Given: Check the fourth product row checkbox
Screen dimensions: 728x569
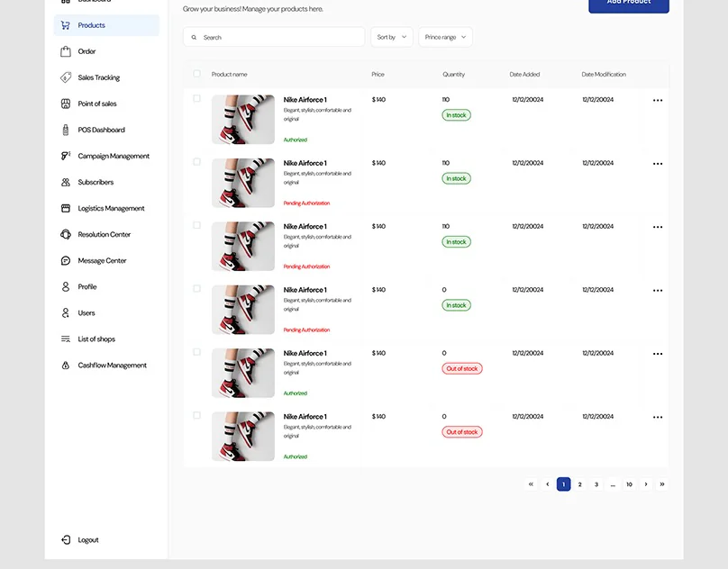Looking at the screenshot, I should click(196, 289).
